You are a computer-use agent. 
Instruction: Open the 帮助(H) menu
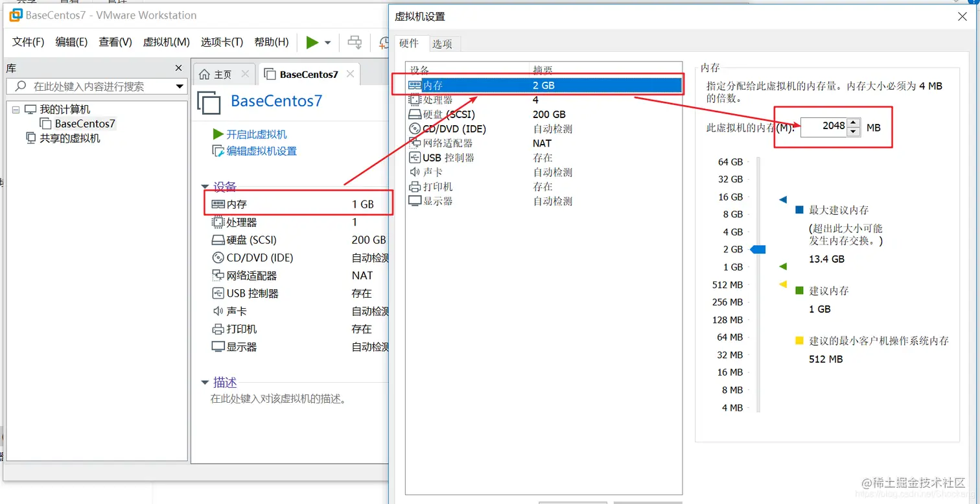(272, 42)
